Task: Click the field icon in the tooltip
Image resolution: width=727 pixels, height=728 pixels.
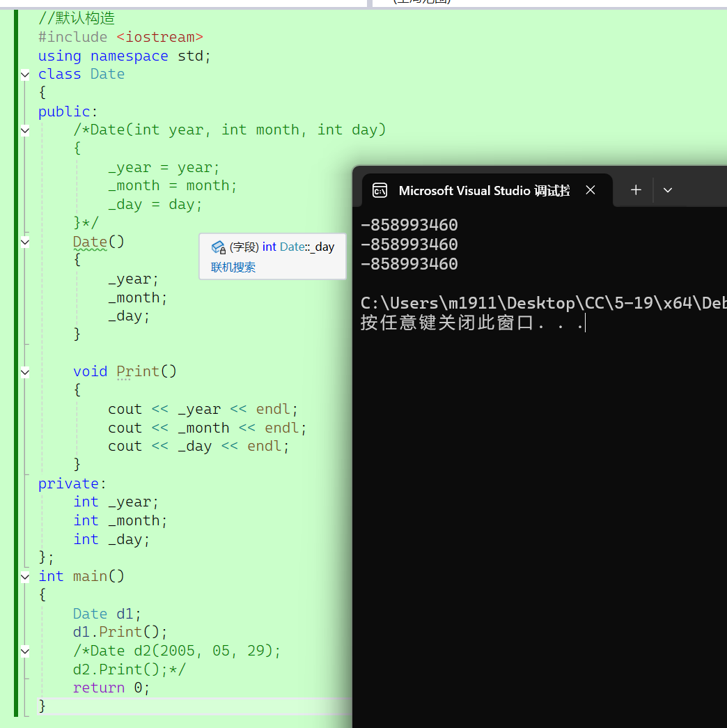Action: point(218,247)
